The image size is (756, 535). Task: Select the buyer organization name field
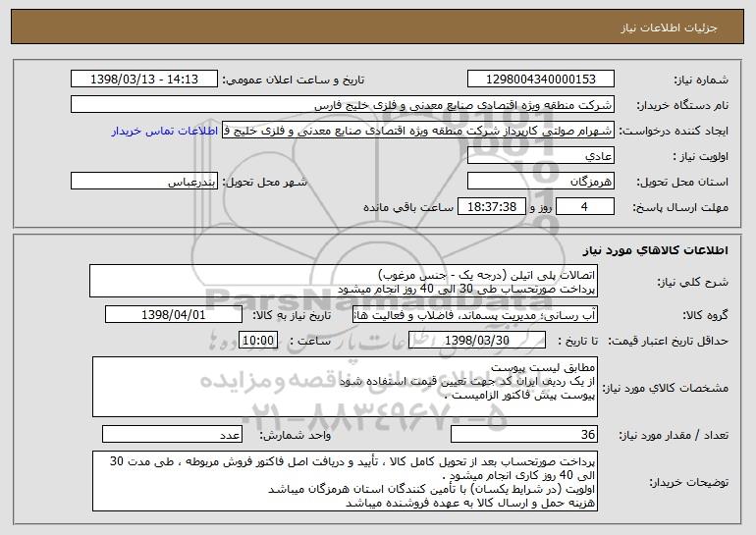343,105
